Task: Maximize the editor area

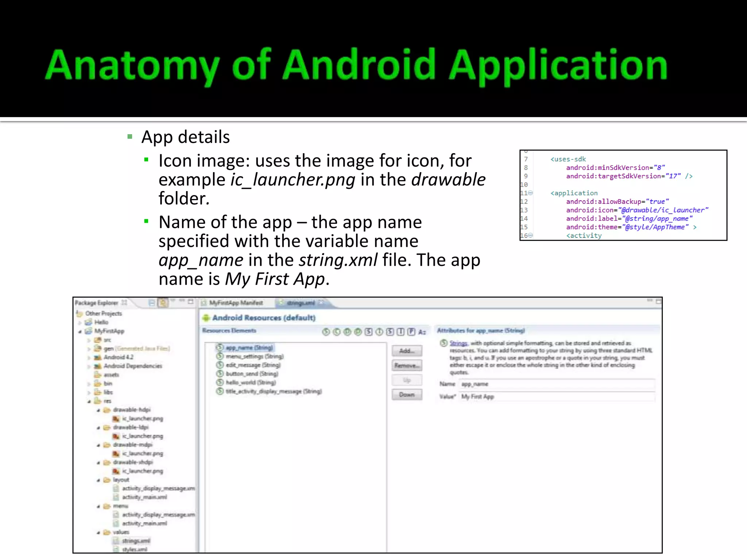Action: 658,301
